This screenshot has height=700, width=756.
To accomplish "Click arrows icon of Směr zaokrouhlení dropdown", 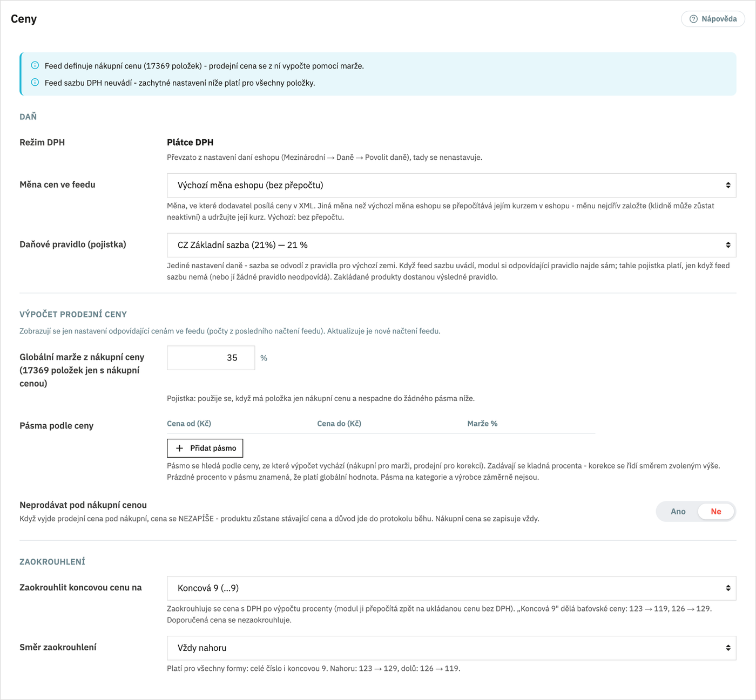I will click(728, 648).
